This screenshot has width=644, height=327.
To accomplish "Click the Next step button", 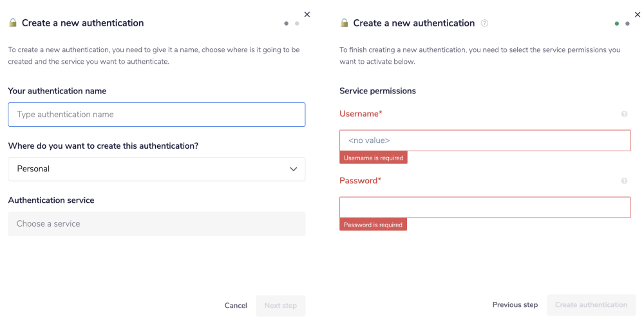I will pos(280,306).
